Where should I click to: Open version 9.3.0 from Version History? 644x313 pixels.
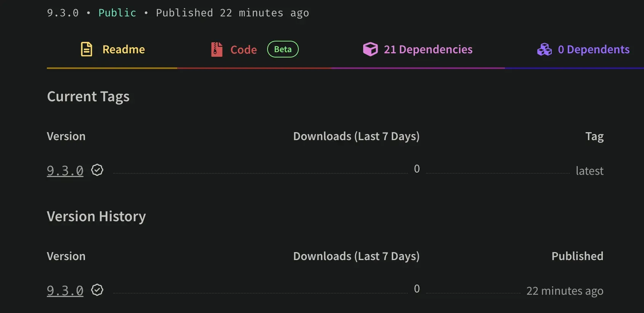[x=65, y=290]
